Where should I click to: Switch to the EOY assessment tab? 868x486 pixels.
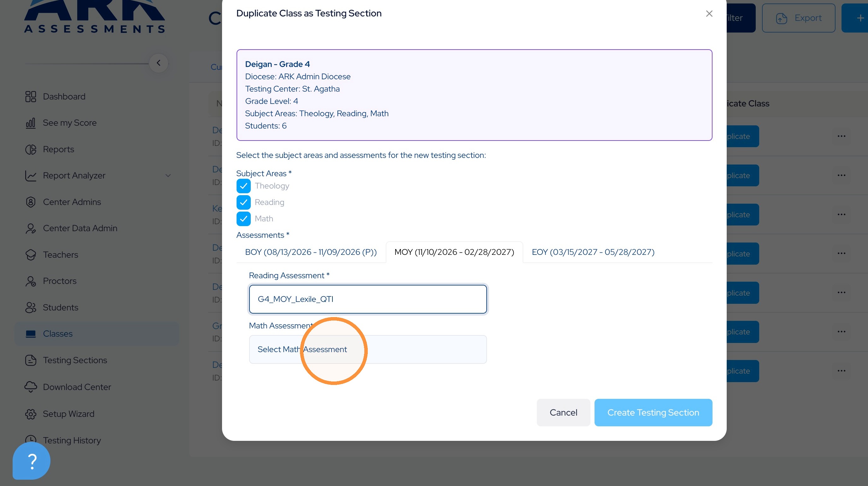[593, 252]
